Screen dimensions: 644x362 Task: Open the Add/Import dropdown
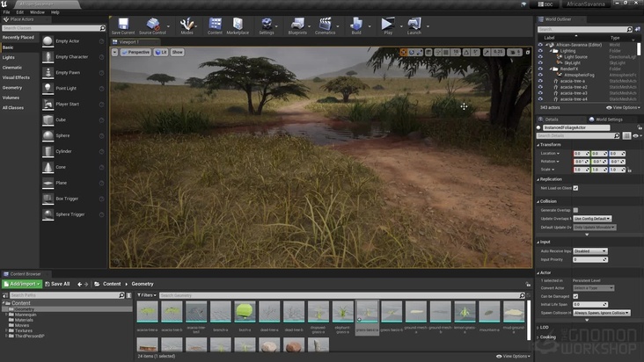point(22,284)
